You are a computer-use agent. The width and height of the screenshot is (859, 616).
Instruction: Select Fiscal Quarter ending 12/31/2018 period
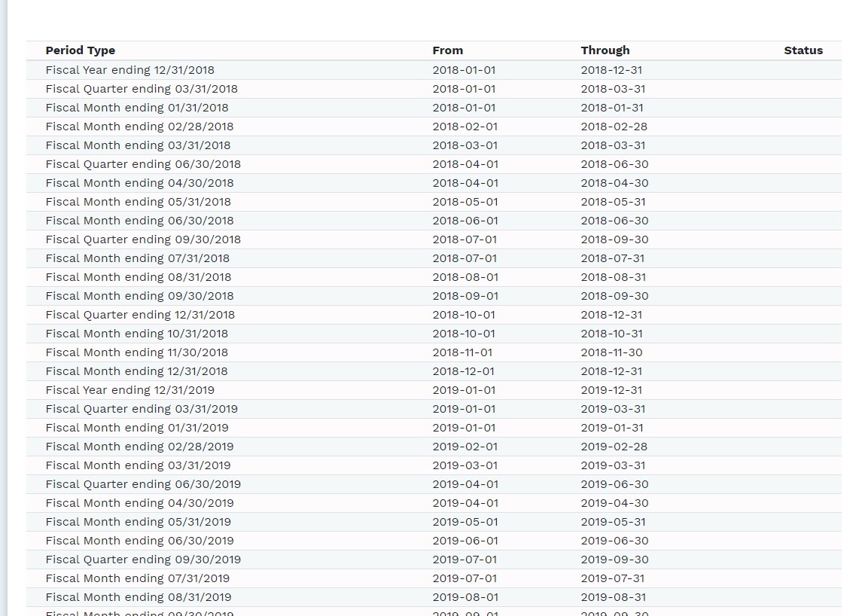tap(140, 315)
